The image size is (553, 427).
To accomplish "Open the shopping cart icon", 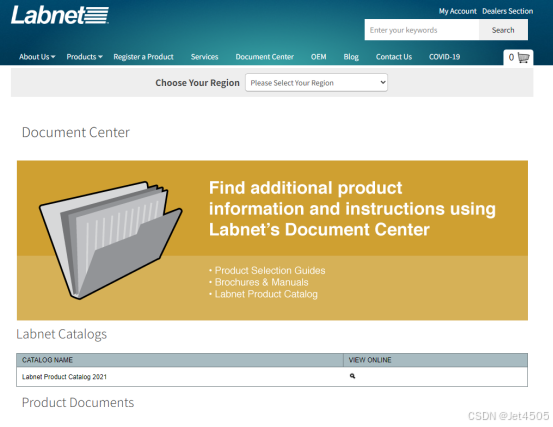I will pyautogui.click(x=523, y=57).
